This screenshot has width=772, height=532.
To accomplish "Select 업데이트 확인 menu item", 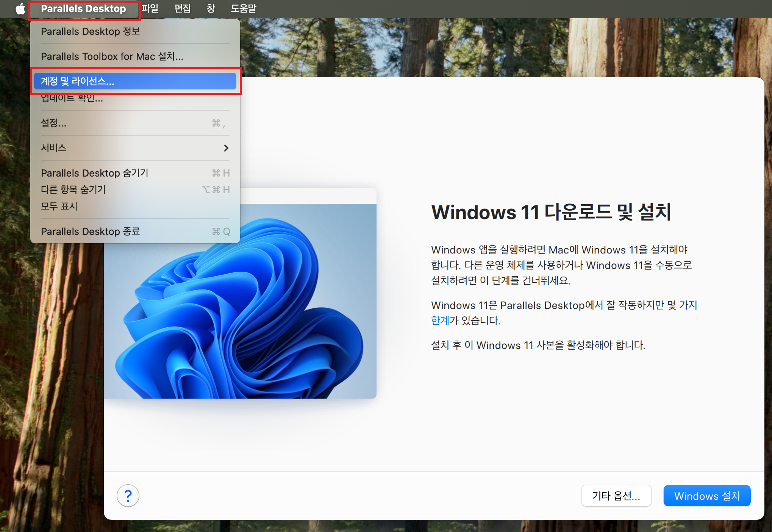I will pos(72,99).
